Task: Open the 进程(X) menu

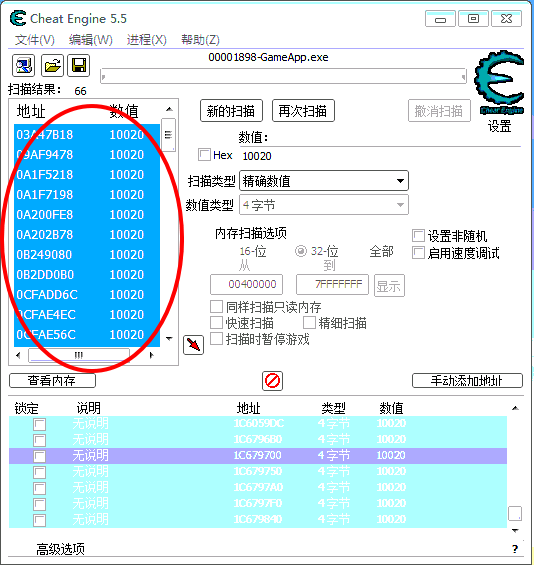Action: pos(147,40)
